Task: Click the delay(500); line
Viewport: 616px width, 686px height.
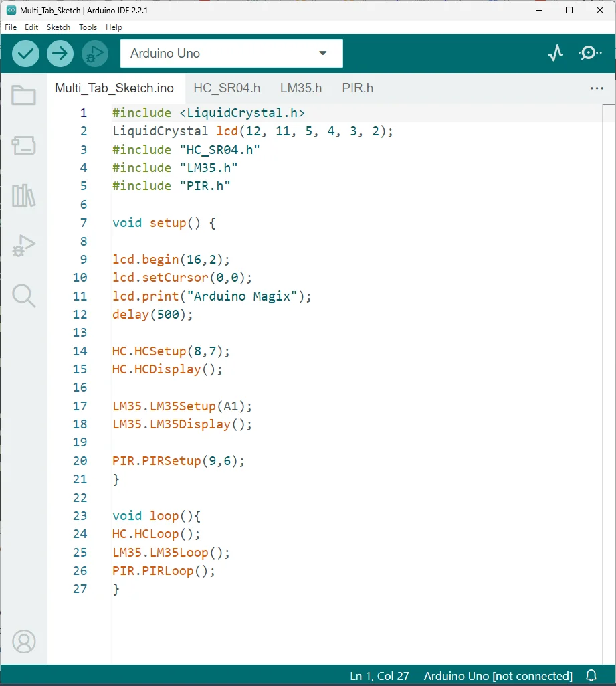Action: [152, 315]
